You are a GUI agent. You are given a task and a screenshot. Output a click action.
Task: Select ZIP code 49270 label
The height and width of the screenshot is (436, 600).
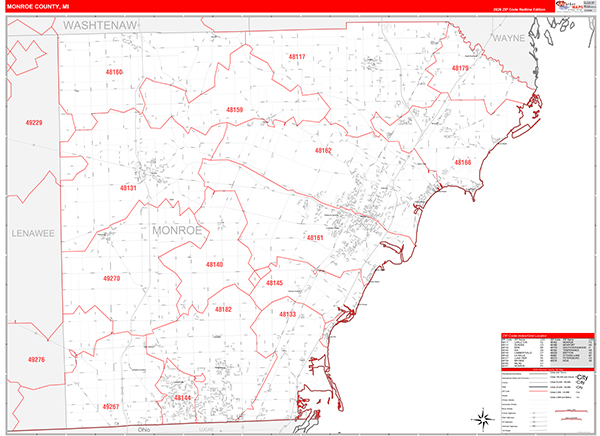tap(111, 278)
